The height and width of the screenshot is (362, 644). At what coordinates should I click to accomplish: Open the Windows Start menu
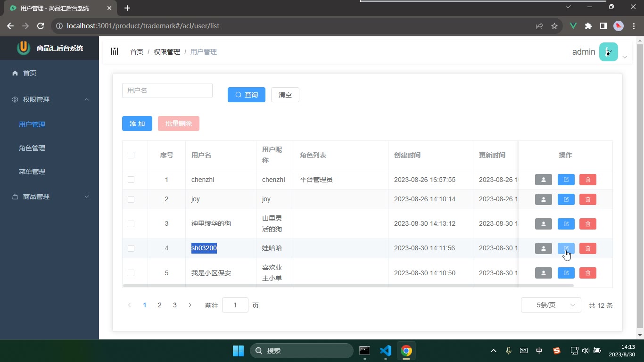238,351
